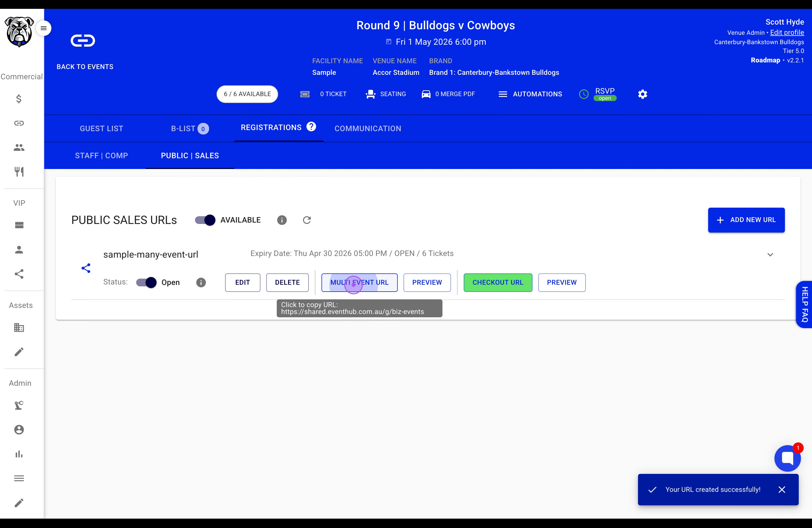Screen dimensions: 812x528
Task: Open the people group sidebar icon
Action: click(x=19, y=147)
